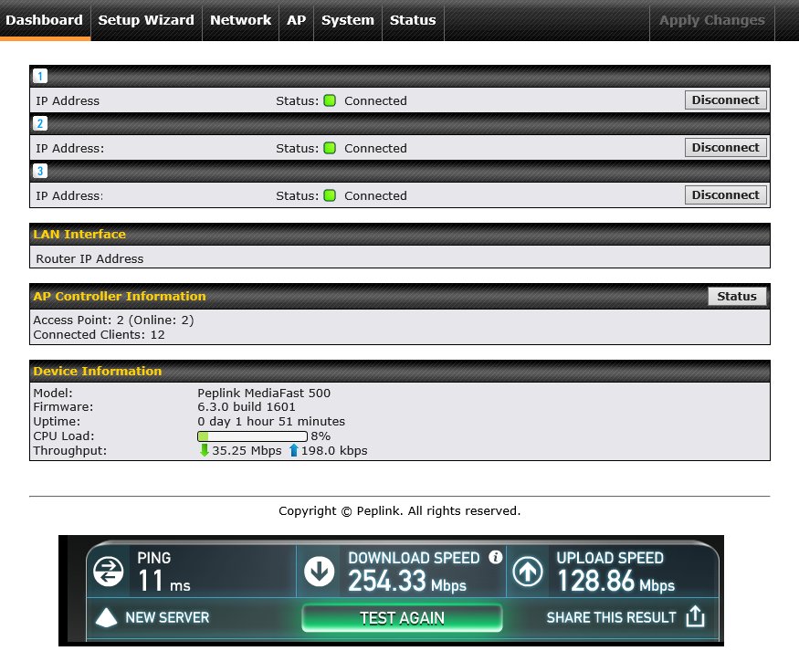Disconnect WAN connection 3
This screenshot has width=799, height=672.
pyautogui.click(x=726, y=194)
